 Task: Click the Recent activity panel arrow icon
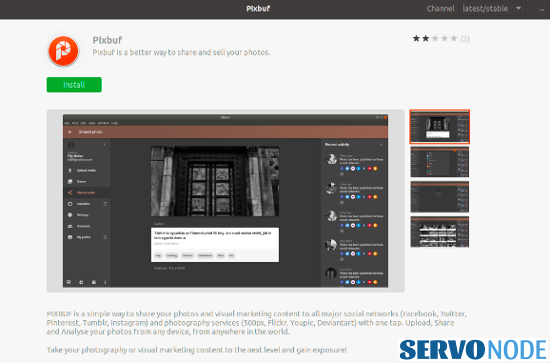click(381, 144)
